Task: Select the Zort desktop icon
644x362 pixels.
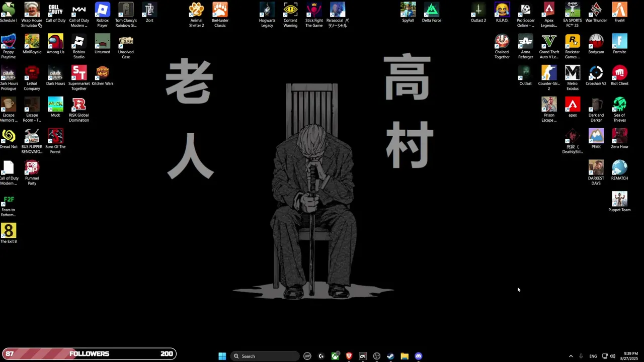Action: pyautogui.click(x=149, y=13)
